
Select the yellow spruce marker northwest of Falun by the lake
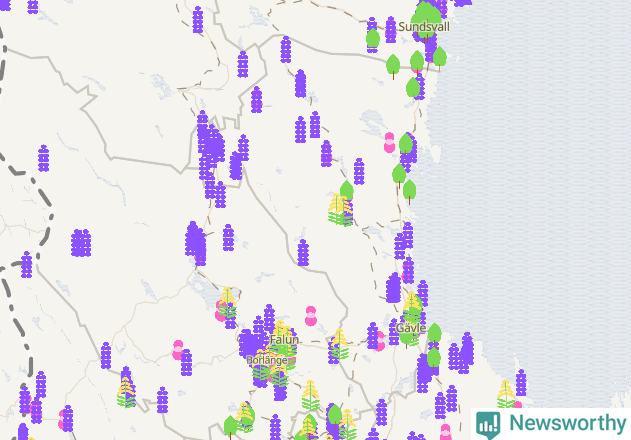[x=227, y=302]
